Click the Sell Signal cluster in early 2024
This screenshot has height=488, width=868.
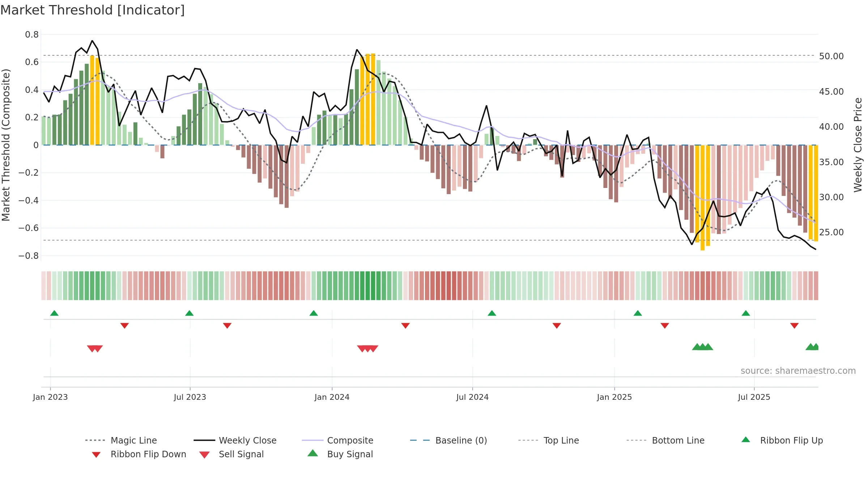point(367,348)
